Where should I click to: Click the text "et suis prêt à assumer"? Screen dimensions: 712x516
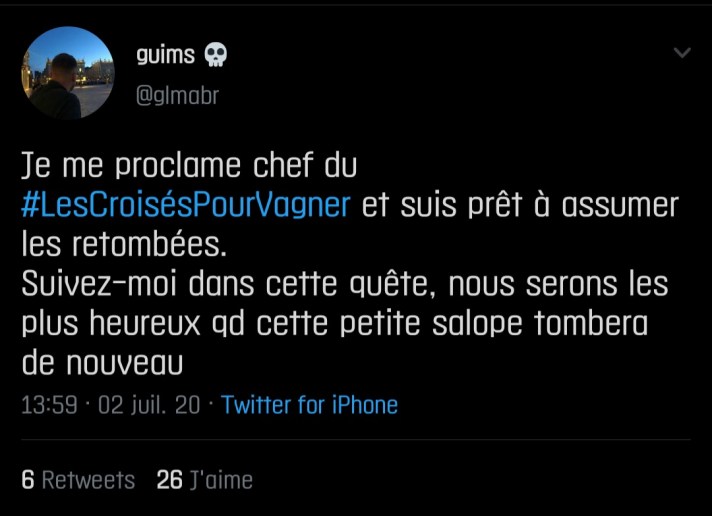[x=520, y=205]
